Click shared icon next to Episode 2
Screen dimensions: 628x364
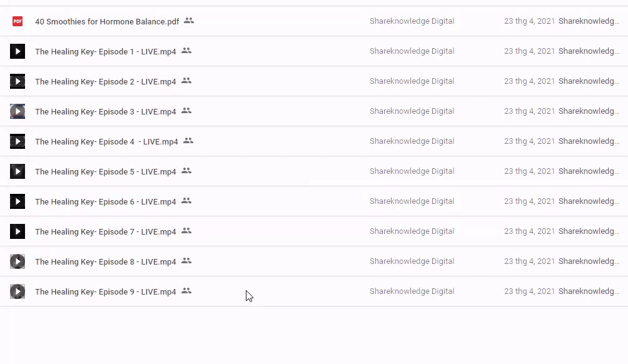pos(186,81)
